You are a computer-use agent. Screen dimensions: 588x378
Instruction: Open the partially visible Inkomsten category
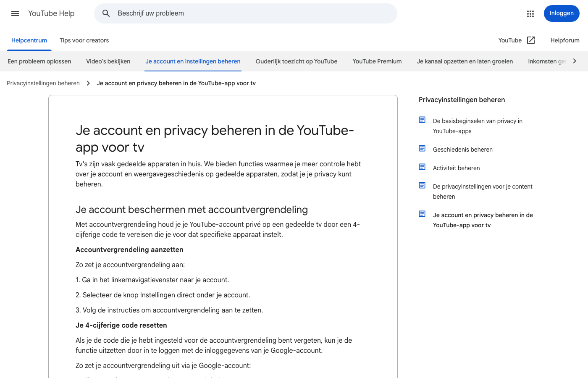547,61
